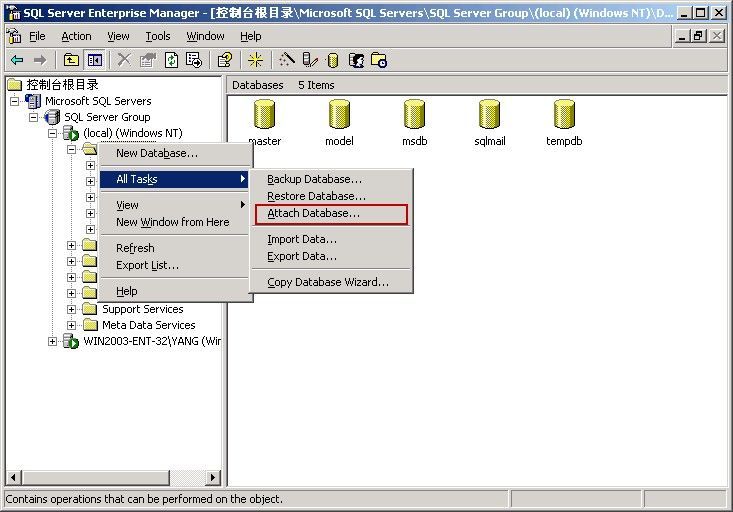The height and width of the screenshot is (512, 733).
Task: Click the Up One Level toolbar icon
Action: [71, 60]
